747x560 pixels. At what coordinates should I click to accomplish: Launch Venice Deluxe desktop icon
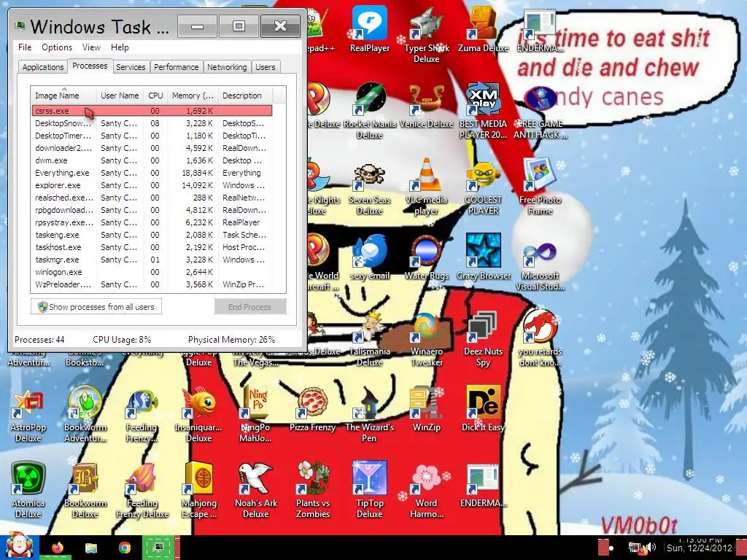click(x=426, y=106)
